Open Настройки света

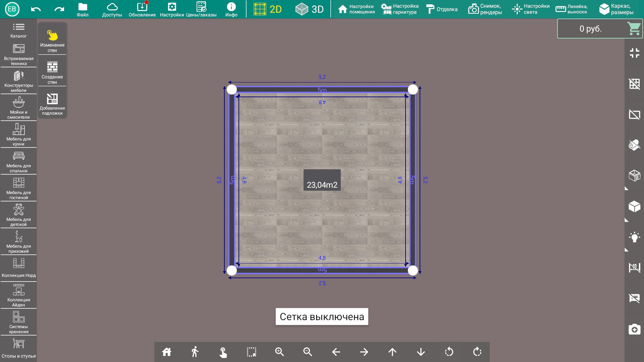(531, 9)
